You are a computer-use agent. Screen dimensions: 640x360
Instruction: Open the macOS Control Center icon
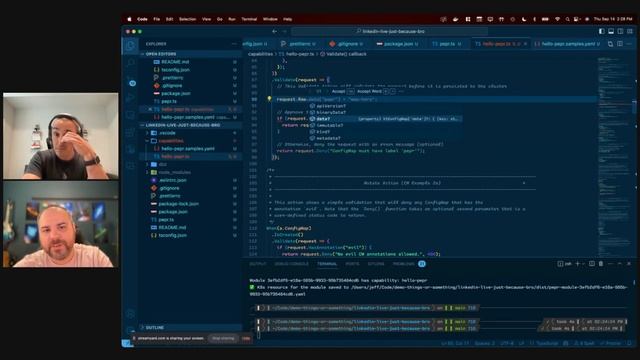pos(576,19)
